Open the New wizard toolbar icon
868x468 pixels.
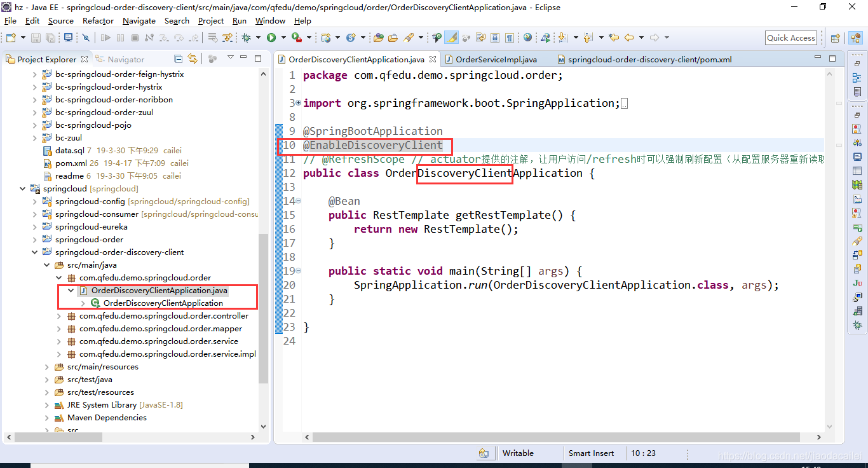[10, 38]
